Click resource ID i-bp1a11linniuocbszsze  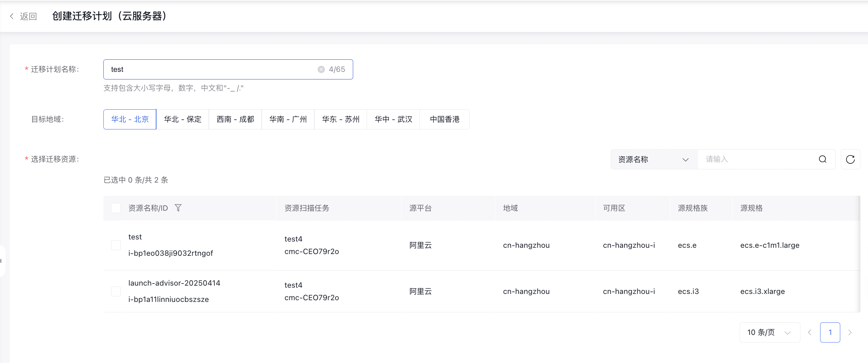[169, 299]
